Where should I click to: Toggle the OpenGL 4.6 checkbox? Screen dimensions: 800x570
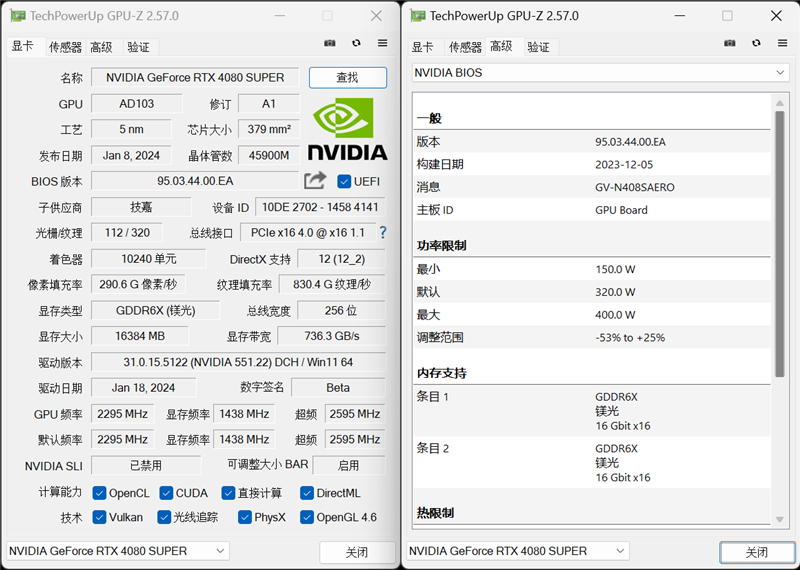(x=307, y=517)
